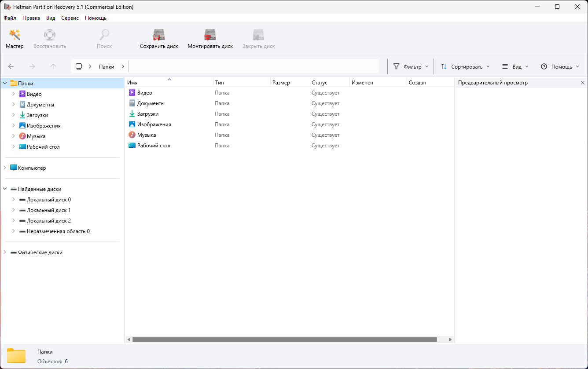The height and width of the screenshot is (369, 588).
Task: Open the Сервис menu
Action: (70, 18)
